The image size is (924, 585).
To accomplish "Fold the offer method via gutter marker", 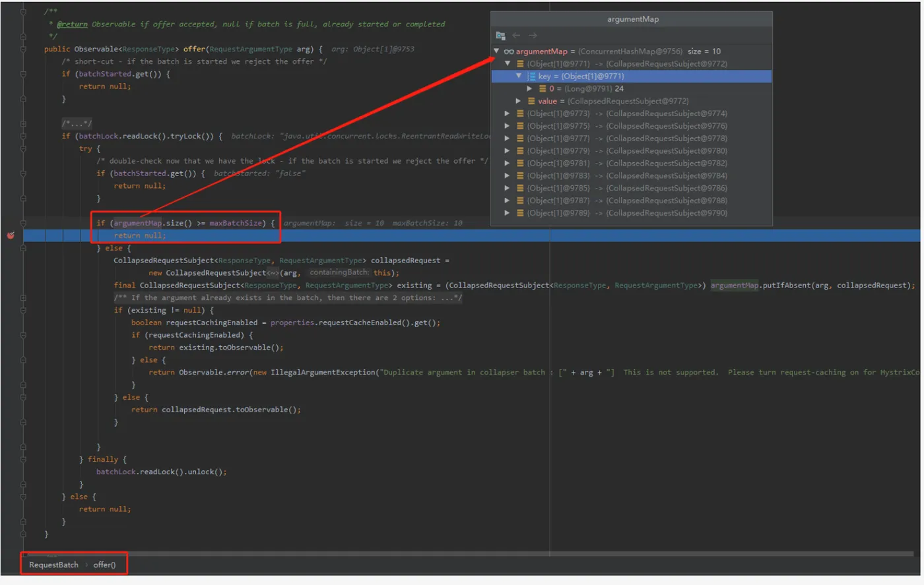I will tap(23, 49).
